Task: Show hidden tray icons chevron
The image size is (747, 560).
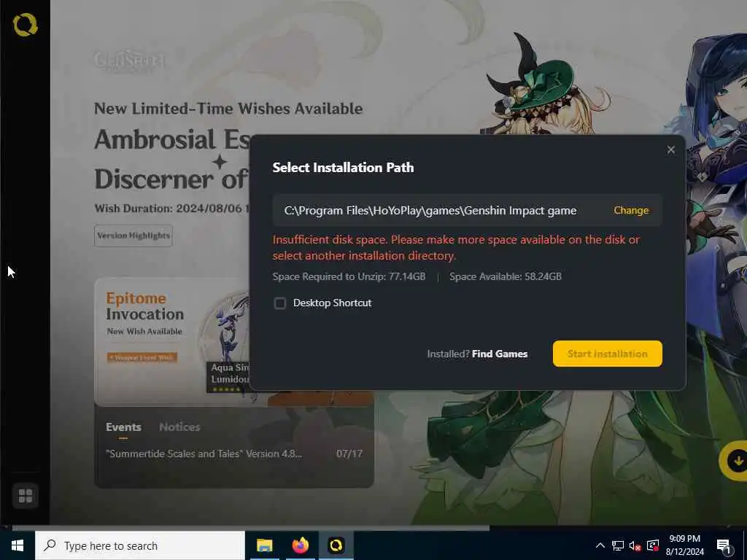Action: pos(600,545)
